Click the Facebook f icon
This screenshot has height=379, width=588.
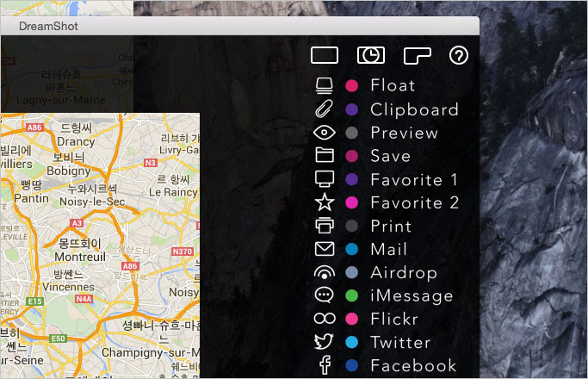point(325,365)
